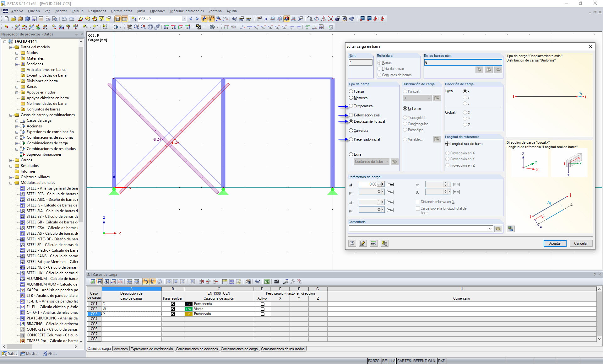
Task: Open the Comentario dropdown
Action: pos(490,229)
